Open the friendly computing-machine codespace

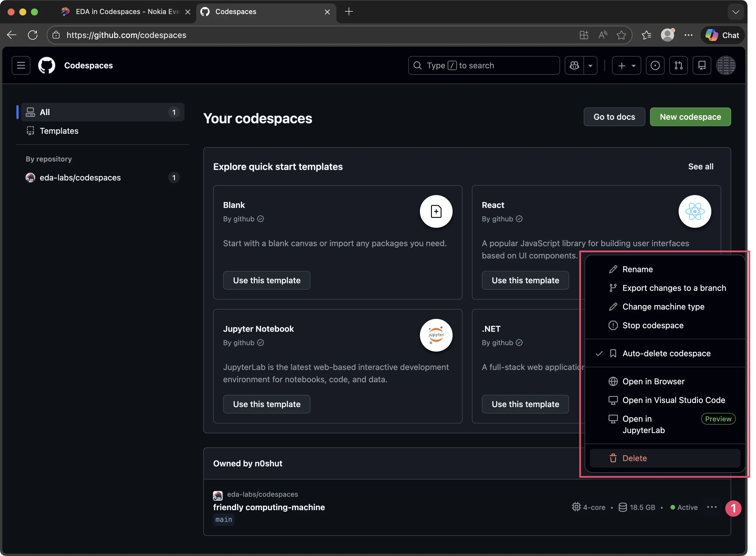pyautogui.click(x=269, y=507)
